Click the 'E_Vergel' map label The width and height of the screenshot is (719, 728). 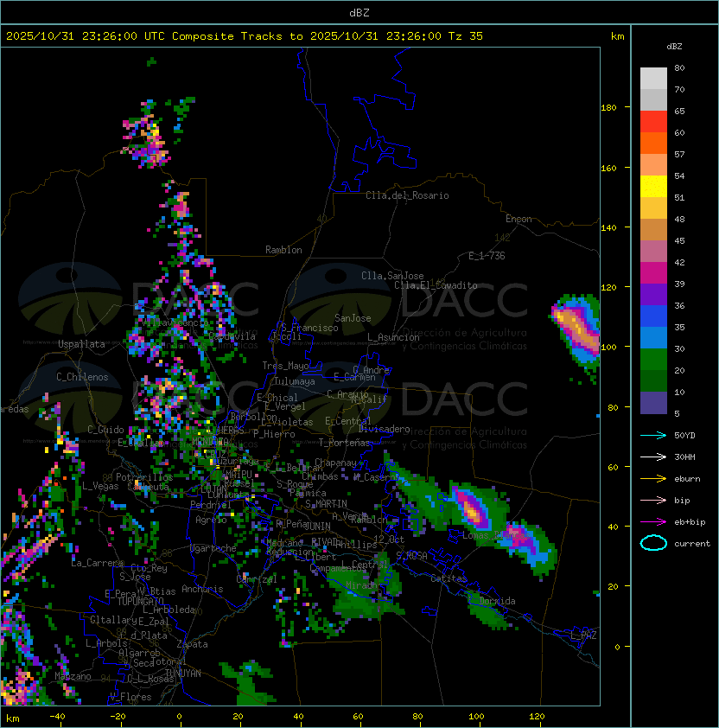(285, 406)
